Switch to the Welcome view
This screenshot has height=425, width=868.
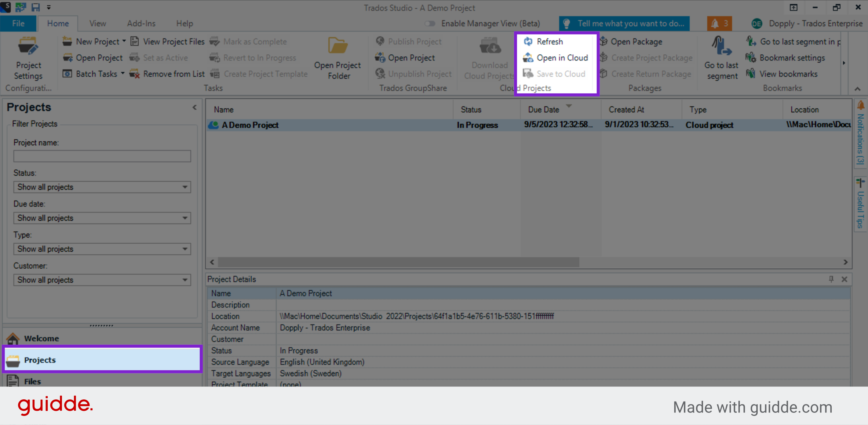pos(102,338)
